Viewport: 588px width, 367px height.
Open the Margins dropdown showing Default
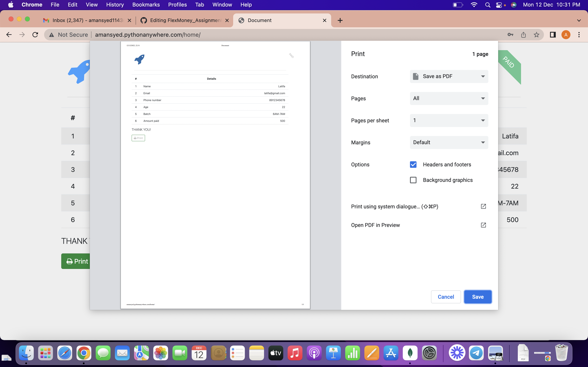[449, 143]
